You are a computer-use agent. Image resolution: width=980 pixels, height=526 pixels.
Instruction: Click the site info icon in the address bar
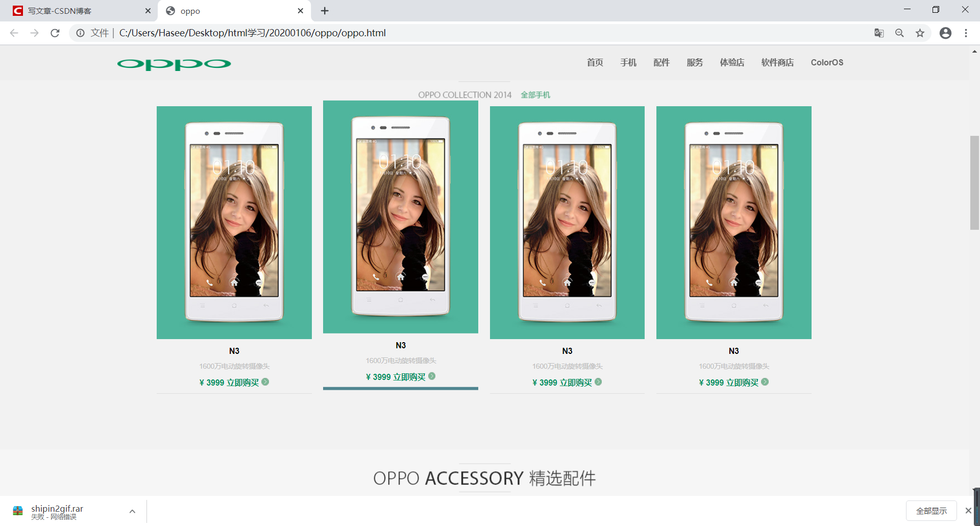[80, 33]
